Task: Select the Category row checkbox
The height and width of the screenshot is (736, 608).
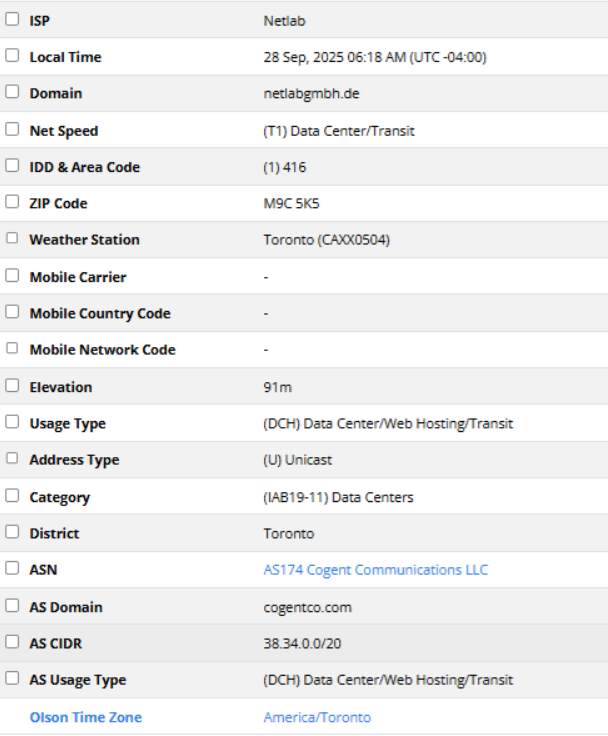Action: point(12,496)
